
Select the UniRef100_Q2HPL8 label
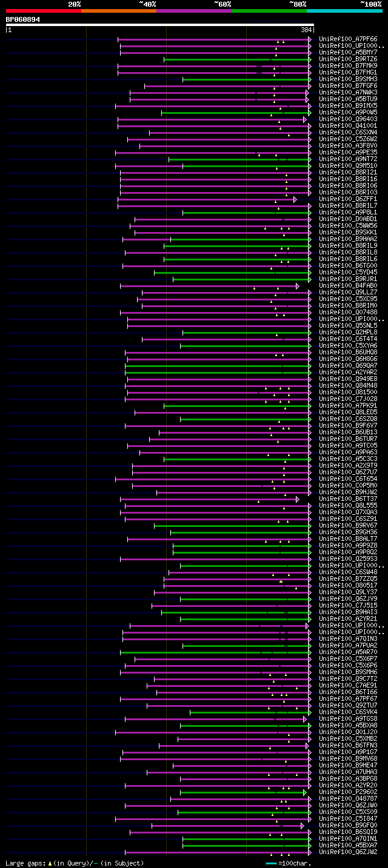[348, 333]
